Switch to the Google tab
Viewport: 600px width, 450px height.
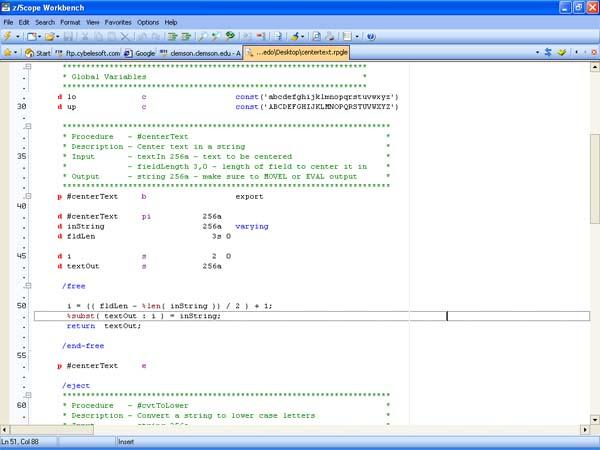click(x=140, y=53)
